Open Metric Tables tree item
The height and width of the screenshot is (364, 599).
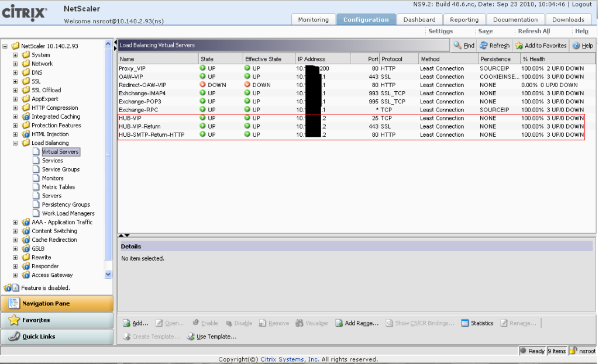tap(58, 187)
